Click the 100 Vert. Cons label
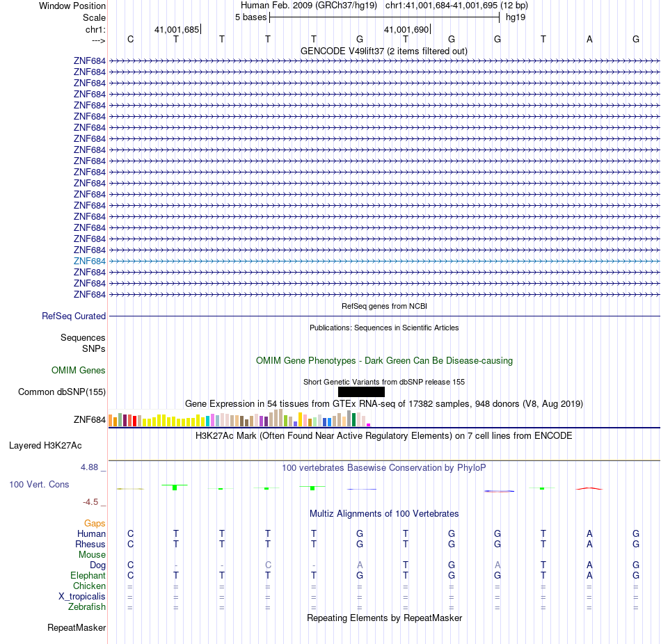This screenshot has width=661, height=644. 39,484
